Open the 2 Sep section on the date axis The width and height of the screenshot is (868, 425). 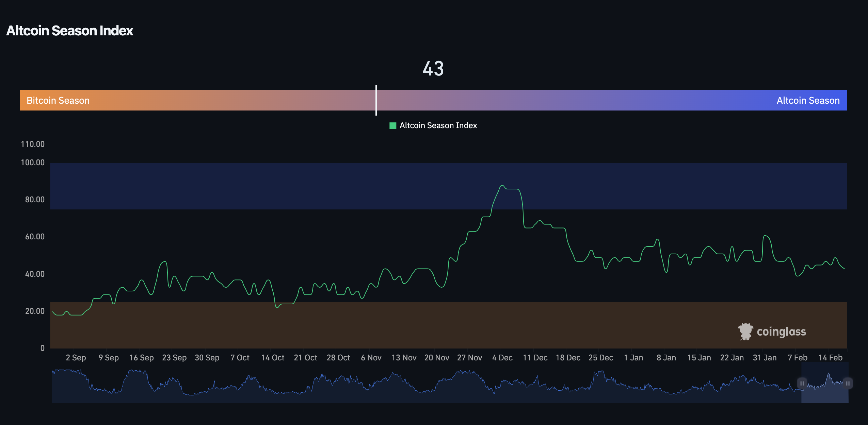tap(76, 357)
